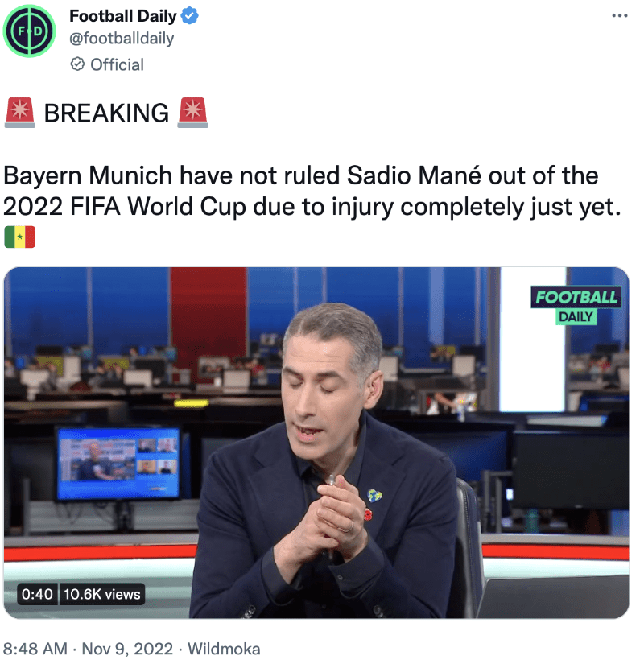This screenshot has height=664, width=644.
Task: Click the 0:40 video duration badge
Action: [x=37, y=594]
